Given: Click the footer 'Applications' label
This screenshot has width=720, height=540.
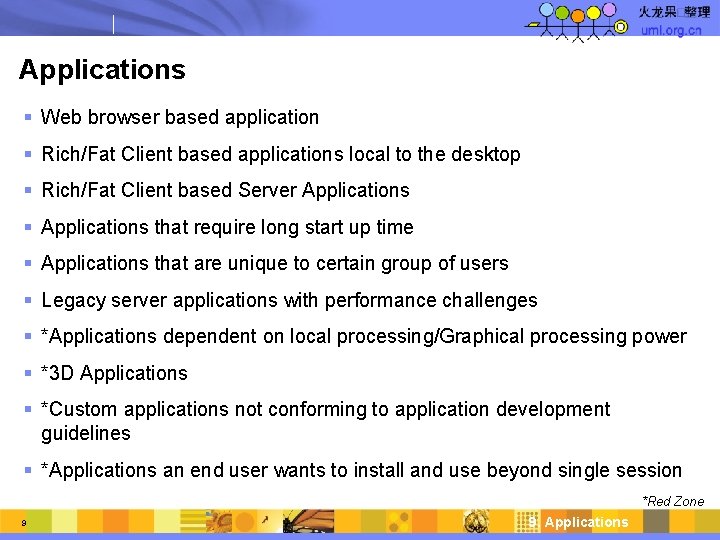Looking at the screenshot, I should (586, 522).
